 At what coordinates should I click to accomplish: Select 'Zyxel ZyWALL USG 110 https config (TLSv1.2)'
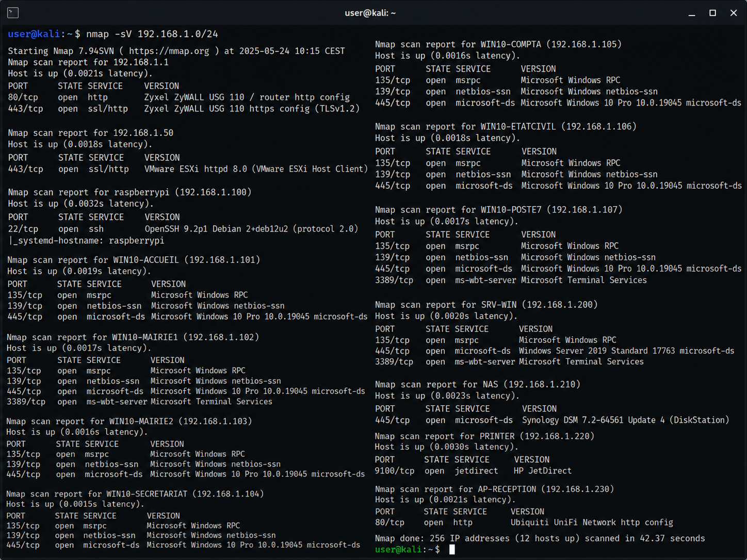[252, 109]
